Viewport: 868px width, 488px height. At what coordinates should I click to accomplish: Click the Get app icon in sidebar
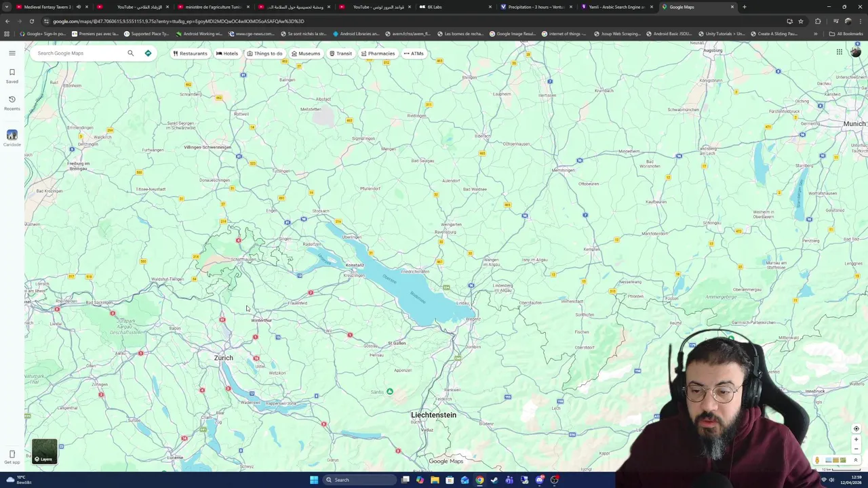click(x=12, y=457)
